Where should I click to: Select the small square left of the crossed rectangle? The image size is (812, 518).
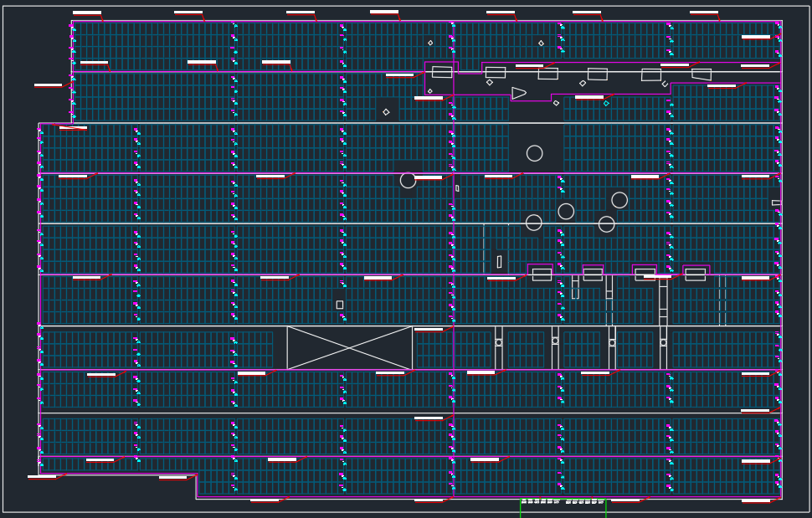pyautogui.click(x=339, y=305)
